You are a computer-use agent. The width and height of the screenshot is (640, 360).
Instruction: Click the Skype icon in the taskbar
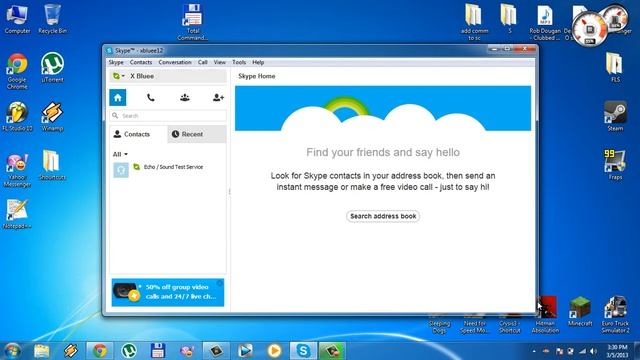(x=303, y=351)
